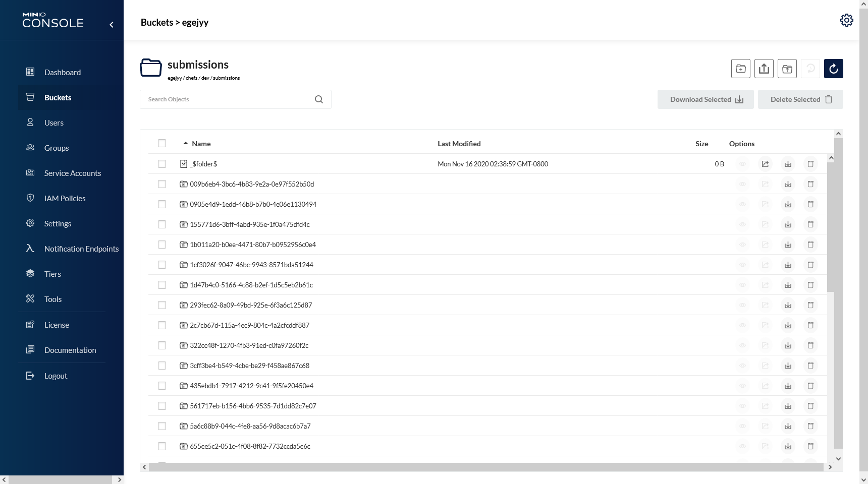Open the License page
The image size is (868, 484).
(71, 325)
